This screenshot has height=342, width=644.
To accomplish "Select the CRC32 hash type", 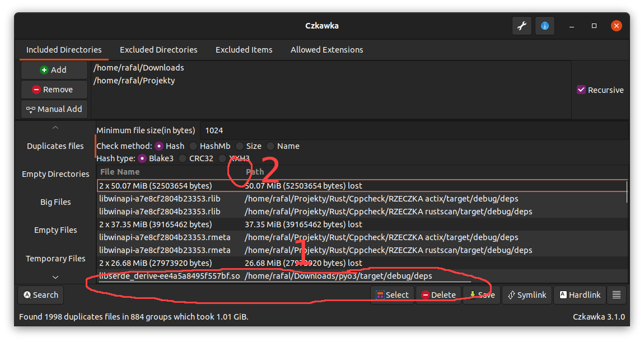I will click(x=197, y=158).
